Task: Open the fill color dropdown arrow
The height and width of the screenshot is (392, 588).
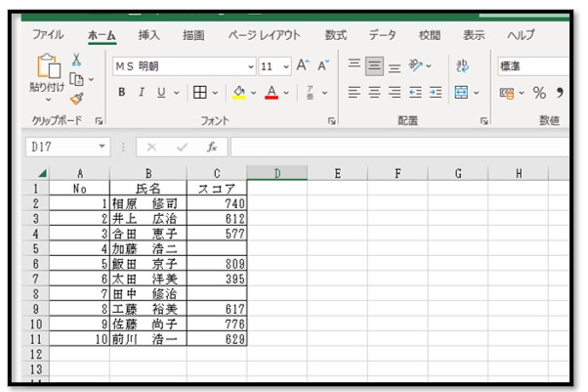Action: coord(254,93)
